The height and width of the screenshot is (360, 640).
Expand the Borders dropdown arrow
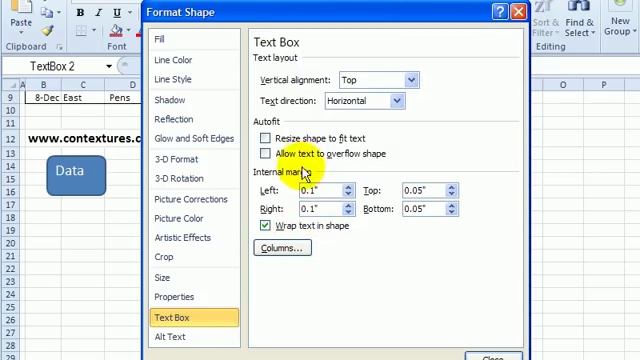coord(93,31)
